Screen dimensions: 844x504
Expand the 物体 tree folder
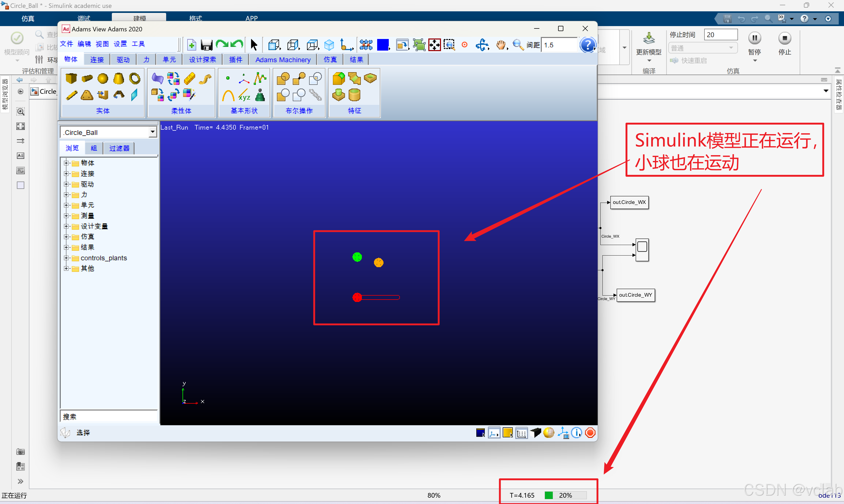[66, 163]
